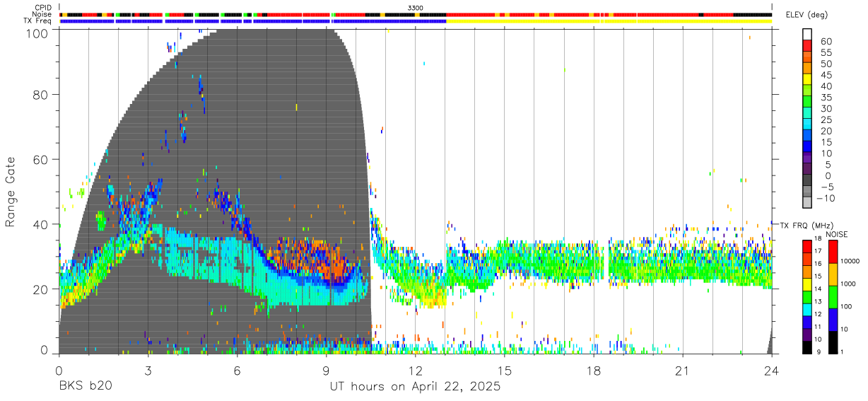Click the BKS b20 radar label
868x401 pixels.
(x=85, y=387)
